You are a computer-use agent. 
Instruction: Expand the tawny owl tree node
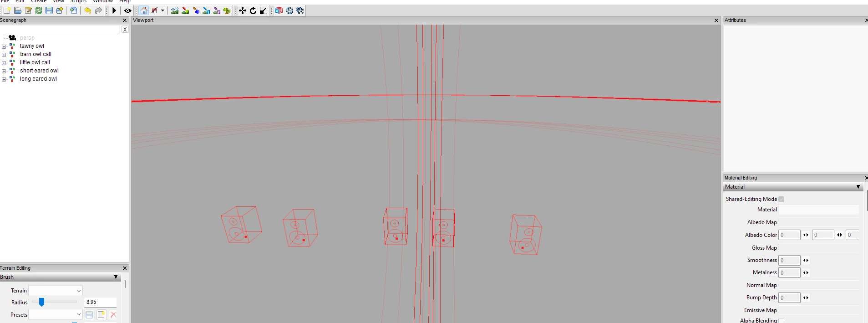(x=4, y=46)
